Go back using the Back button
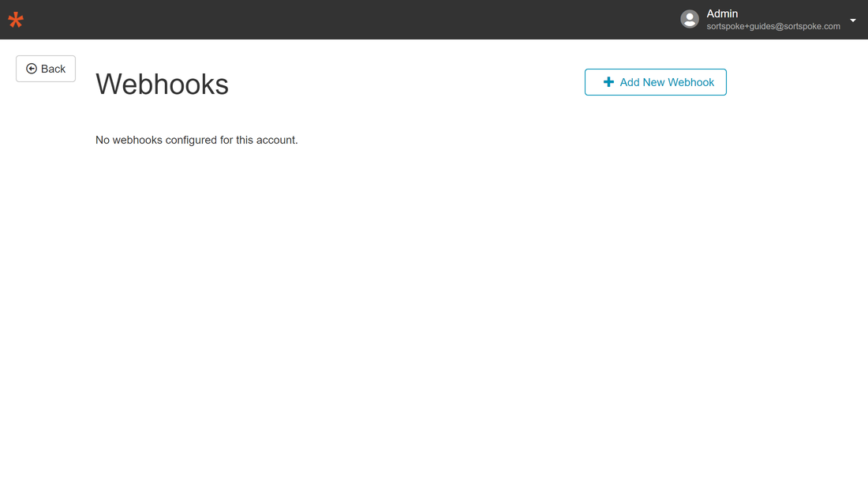Viewport: 868px width, 488px height. (x=46, y=69)
